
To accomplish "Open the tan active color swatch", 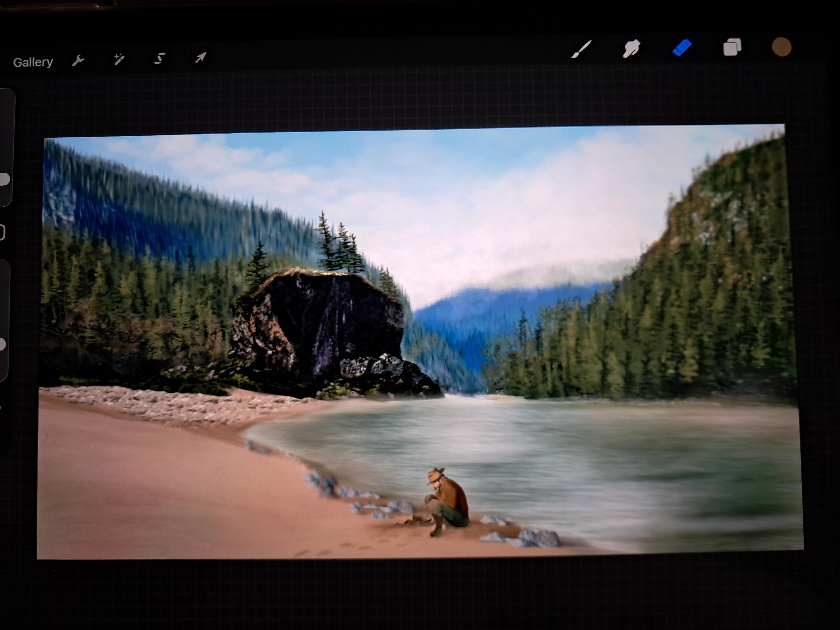I will (x=782, y=47).
